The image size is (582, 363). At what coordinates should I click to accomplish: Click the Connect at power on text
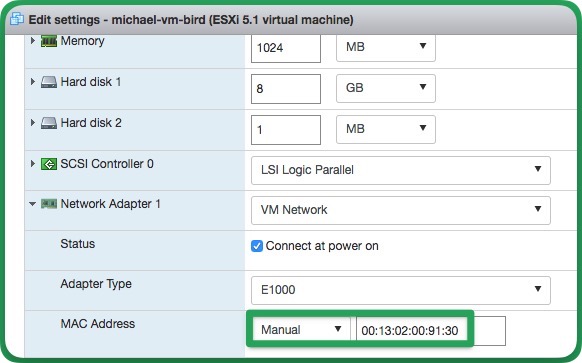(322, 246)
